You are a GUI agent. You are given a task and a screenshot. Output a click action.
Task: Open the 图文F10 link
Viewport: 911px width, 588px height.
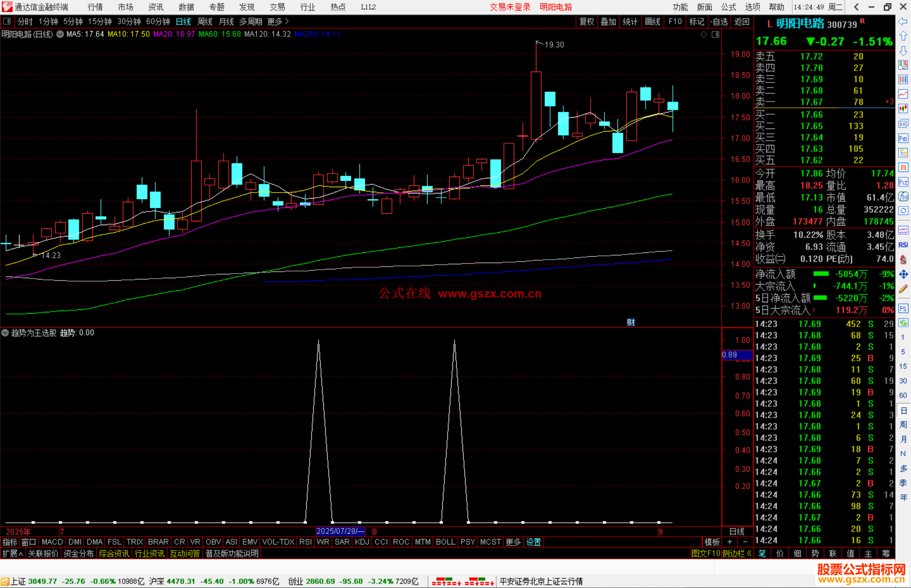706,553
